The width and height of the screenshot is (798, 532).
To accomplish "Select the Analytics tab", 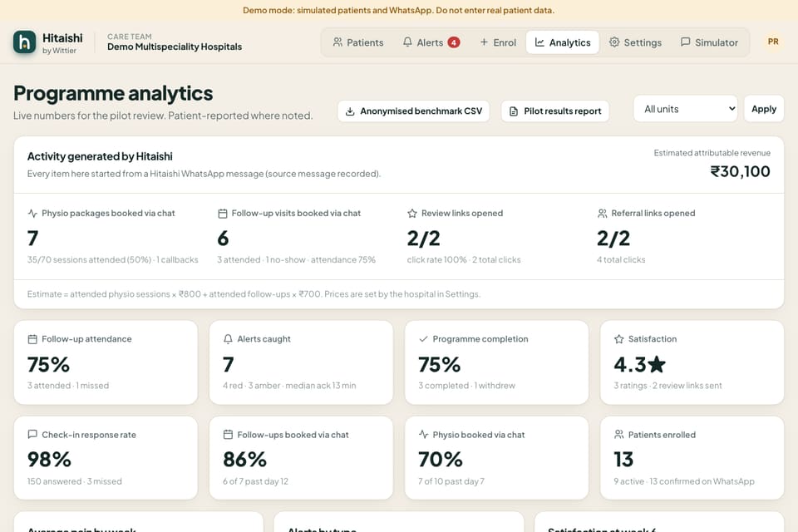I will (x=563, y=42).
